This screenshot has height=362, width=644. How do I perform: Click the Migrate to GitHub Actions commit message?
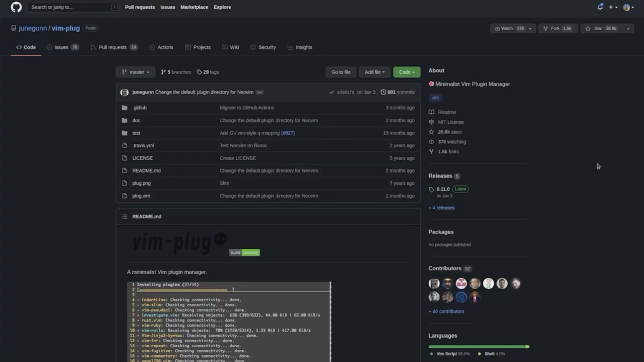pyautogui.click(x=247, y=107)
